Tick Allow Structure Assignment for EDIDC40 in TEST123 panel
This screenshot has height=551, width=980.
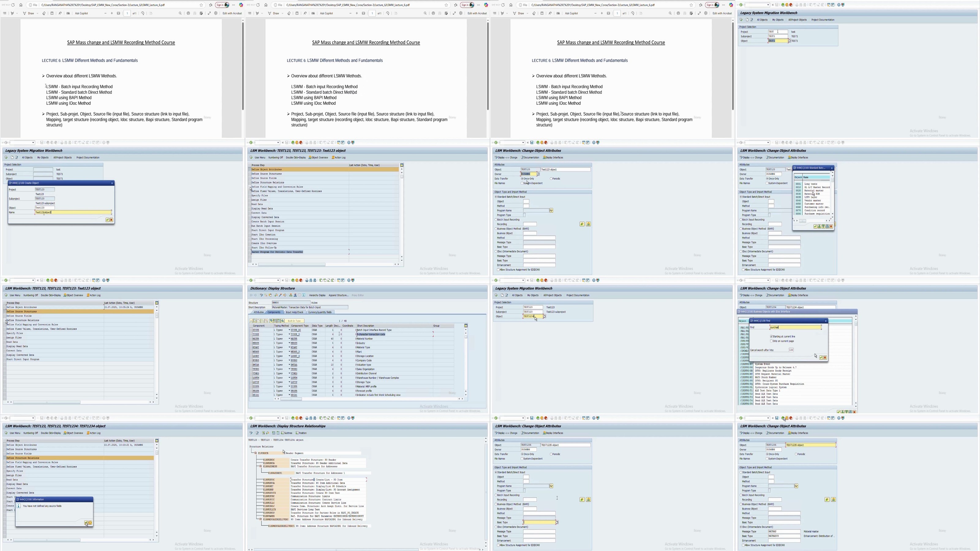coord(498,270)
